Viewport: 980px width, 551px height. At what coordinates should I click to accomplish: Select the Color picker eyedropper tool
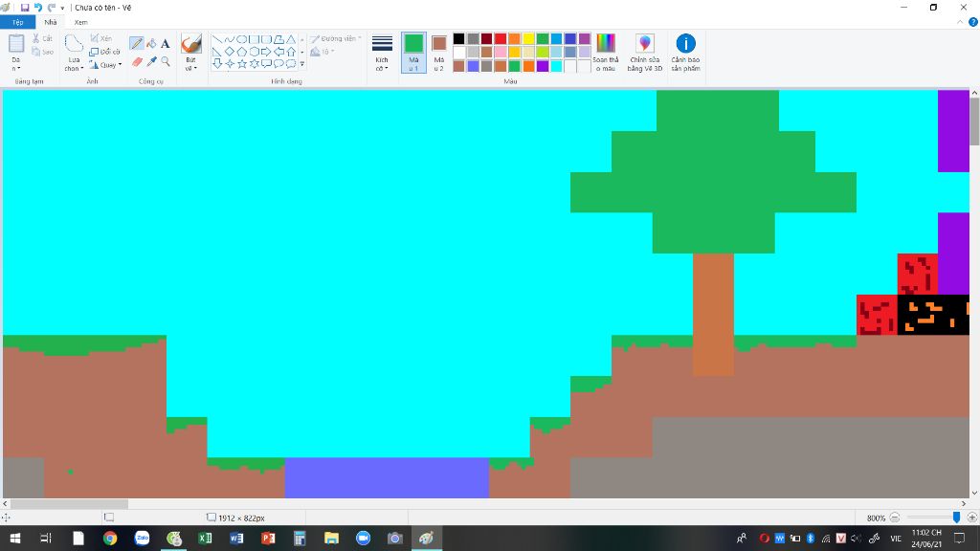(x=152, y=61)
